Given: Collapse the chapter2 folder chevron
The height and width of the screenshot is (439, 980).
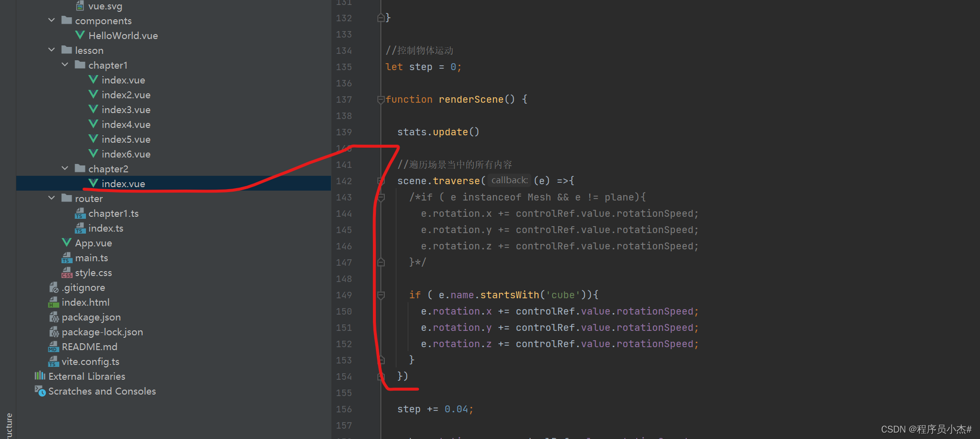Looking at the screenshot, I should coord(65,168).
